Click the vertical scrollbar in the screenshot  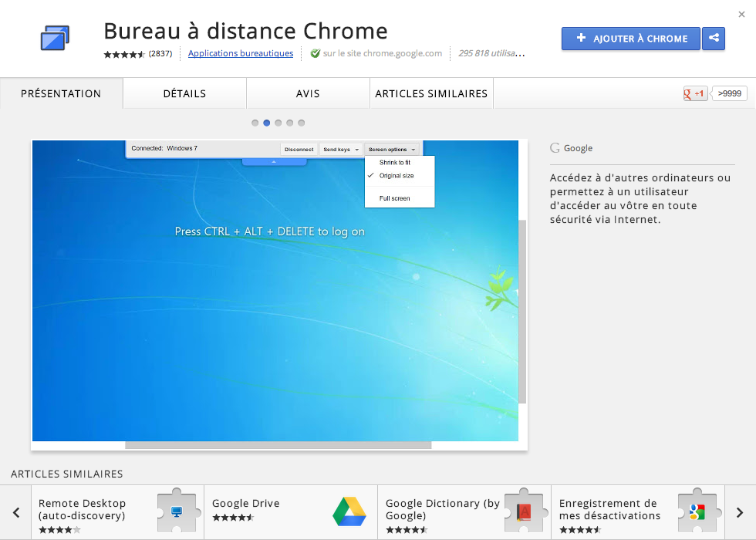pos(522,312)
